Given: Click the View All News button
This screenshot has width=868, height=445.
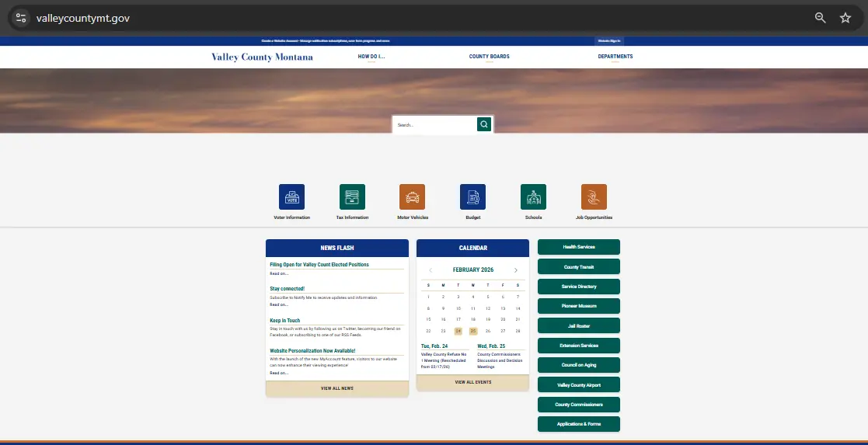Looking at the screenshot, I should [x=336, y=388].
